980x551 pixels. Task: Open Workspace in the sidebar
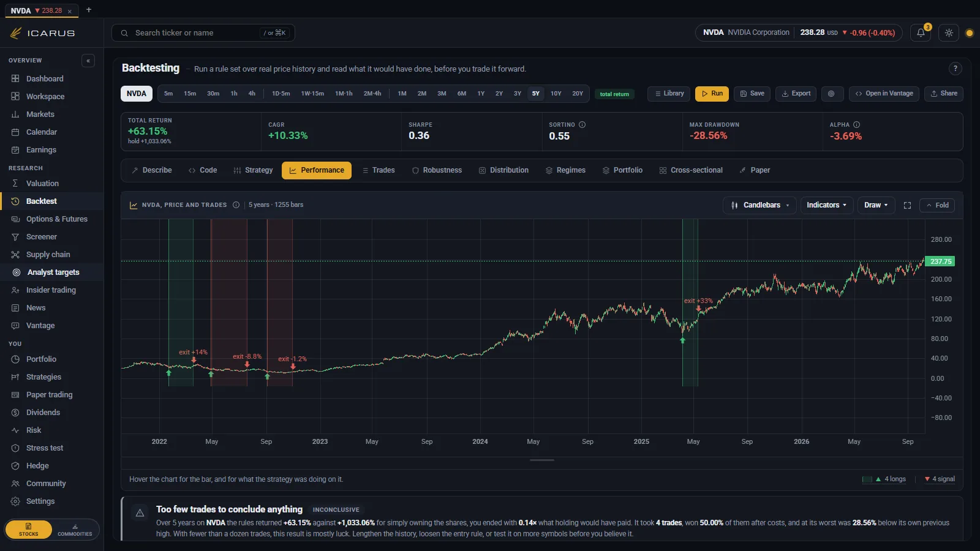coord(52,97)
